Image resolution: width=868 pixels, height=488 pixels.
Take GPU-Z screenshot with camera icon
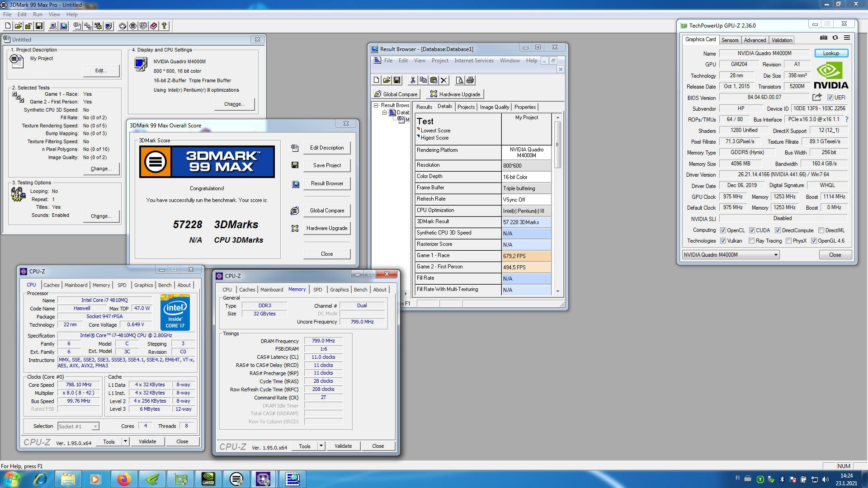click(824, 38)
